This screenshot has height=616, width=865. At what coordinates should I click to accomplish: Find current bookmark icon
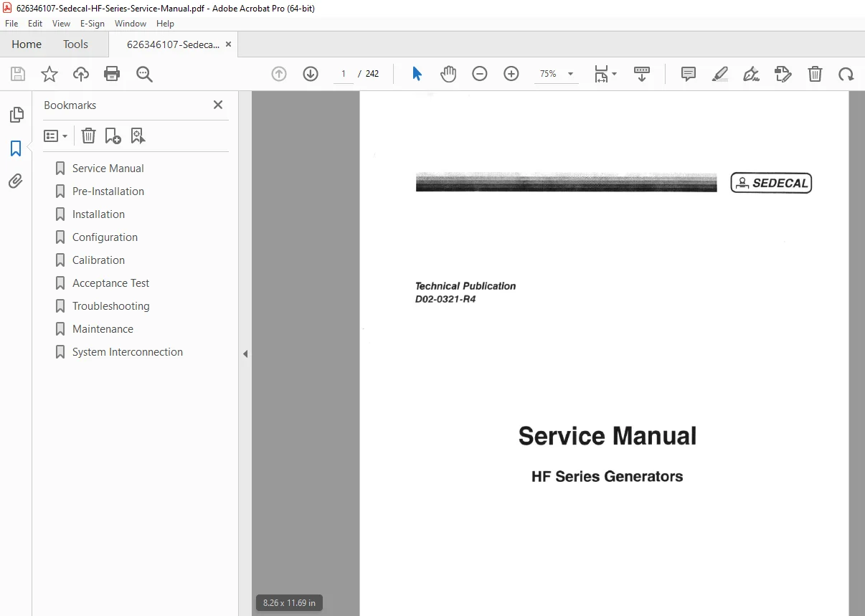click(x=138, y=136)
